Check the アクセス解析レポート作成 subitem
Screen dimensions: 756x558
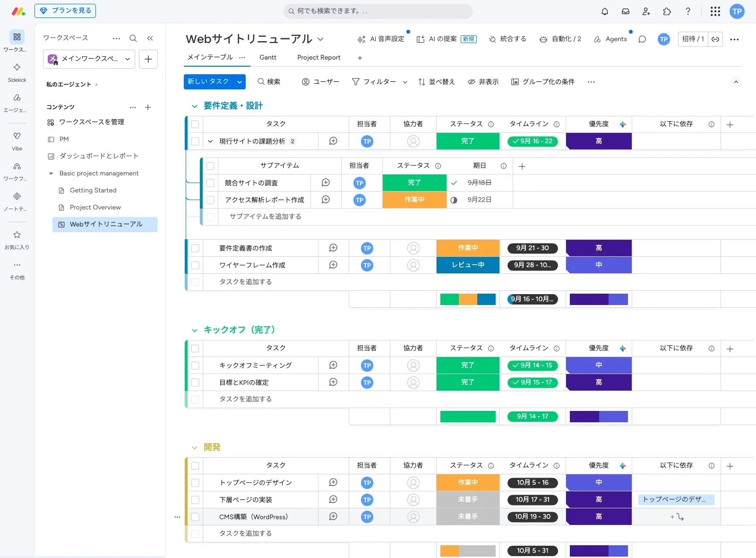pyautogui.click(x=210, y=200)
